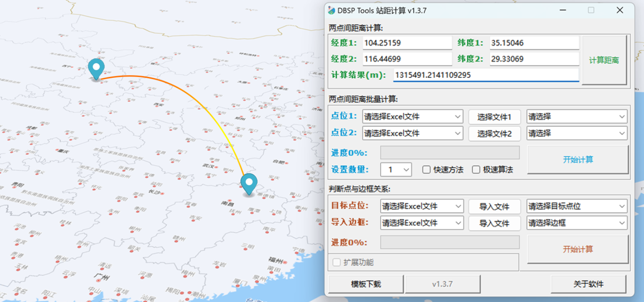The height and width of the screenshot is (302, 644).
Task: Click the 经度1 longitude input field
Action: (407, 43)
